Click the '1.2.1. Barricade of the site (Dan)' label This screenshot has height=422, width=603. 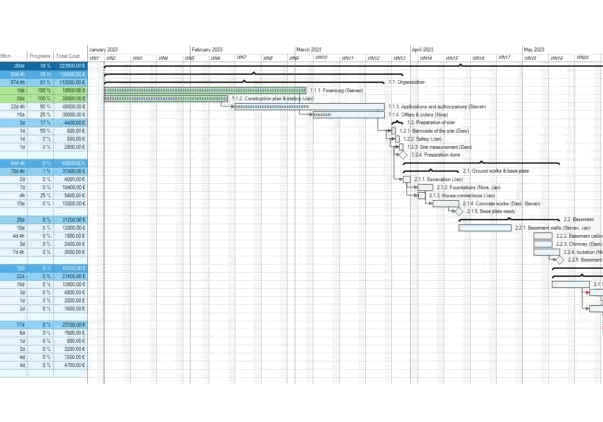(x=434, y=131)
